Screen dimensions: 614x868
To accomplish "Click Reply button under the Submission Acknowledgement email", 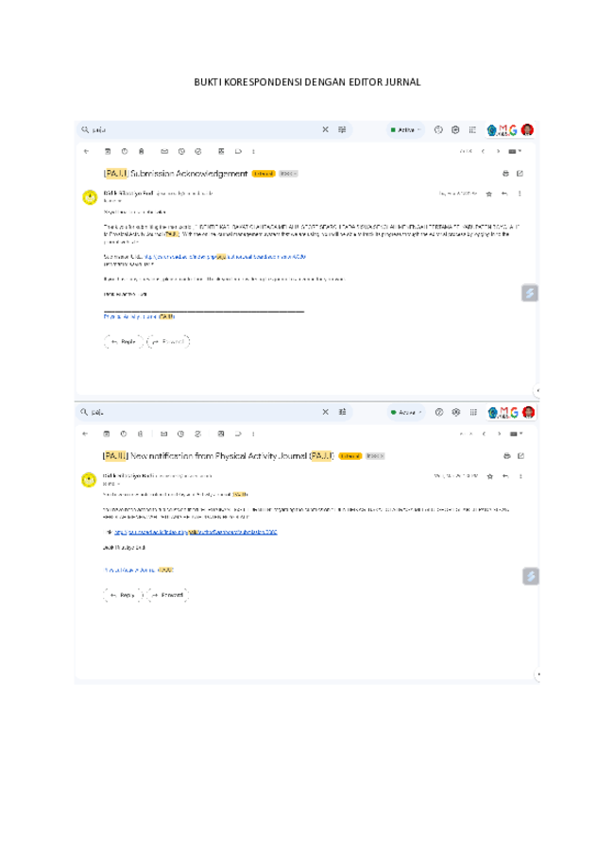I will (124, 342).
